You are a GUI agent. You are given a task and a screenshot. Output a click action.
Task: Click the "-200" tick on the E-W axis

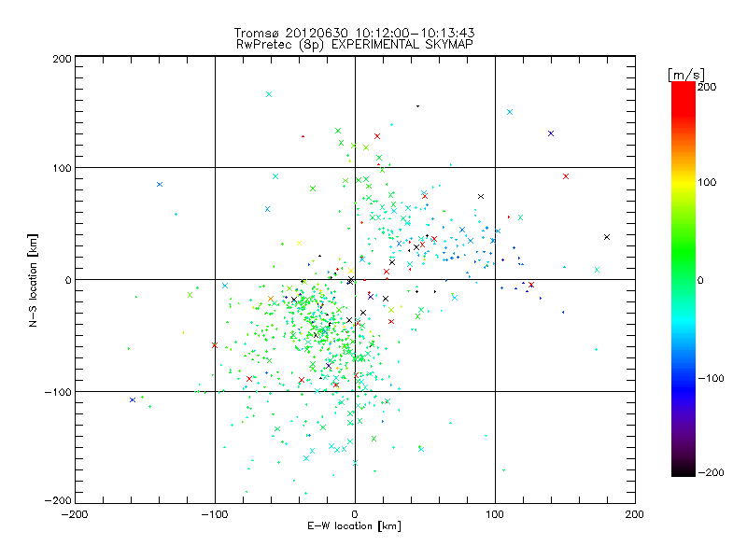pos(75,514)
